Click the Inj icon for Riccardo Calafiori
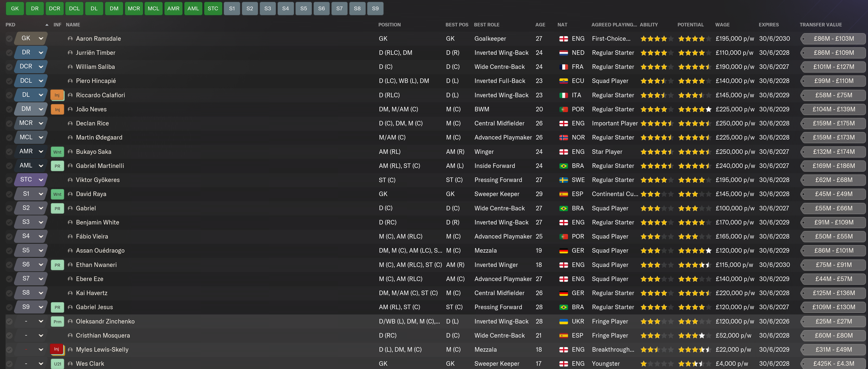 coord(57,95)
